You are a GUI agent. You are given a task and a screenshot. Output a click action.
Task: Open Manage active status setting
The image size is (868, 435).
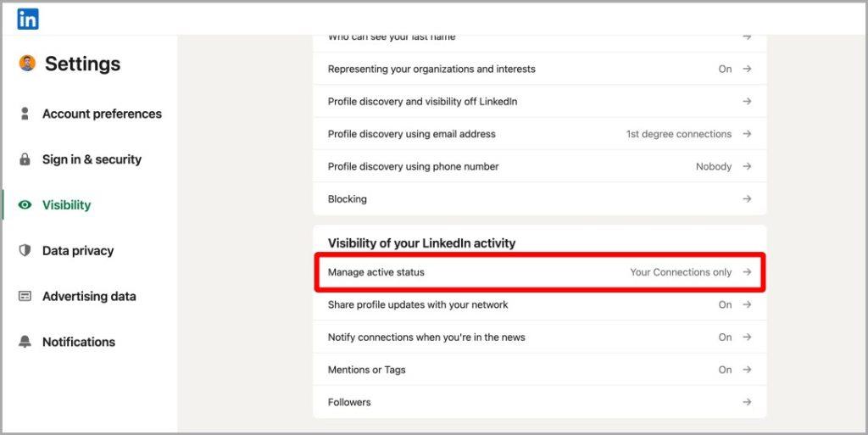540,272
